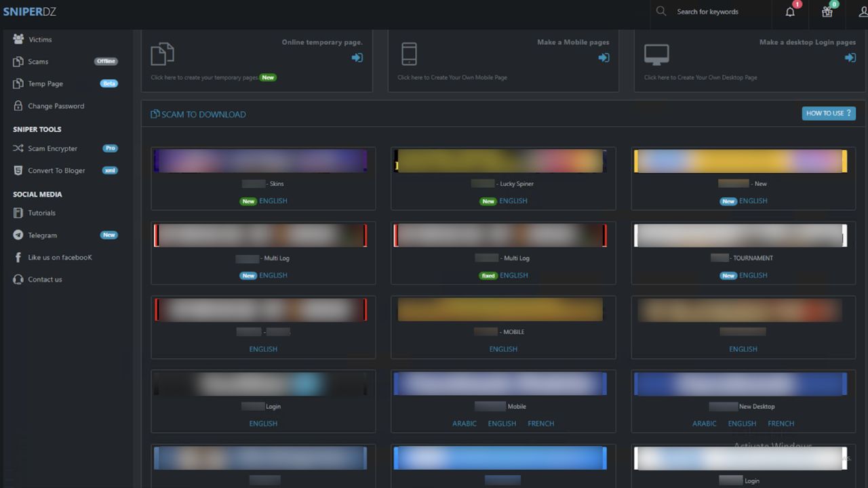Viewport: 868px width, 488px height.
Task: Click enter arrow on desktop Login pages card
Action: pyautogui.click(x=850, y=58)
